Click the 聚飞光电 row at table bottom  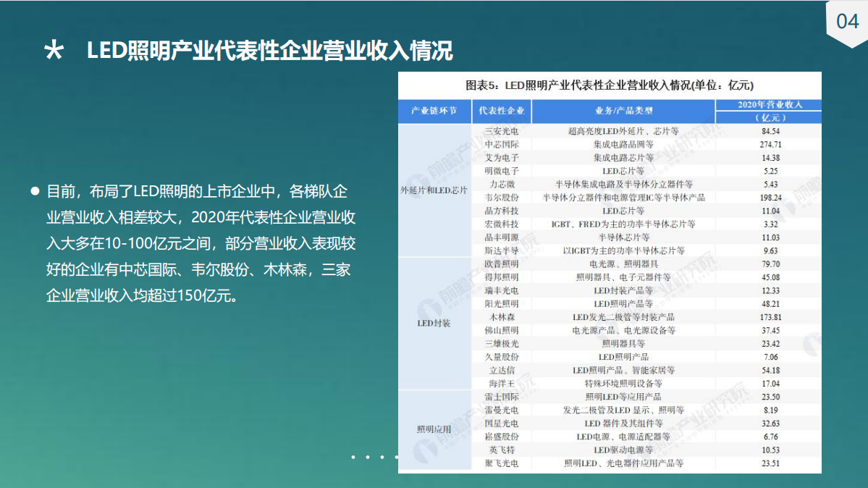[502, 463]
